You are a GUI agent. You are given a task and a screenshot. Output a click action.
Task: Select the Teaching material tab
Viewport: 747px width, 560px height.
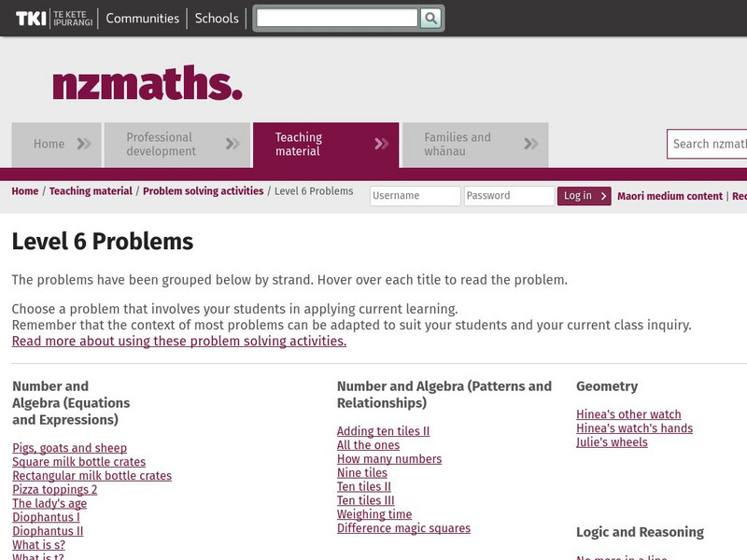coord(326,145)
